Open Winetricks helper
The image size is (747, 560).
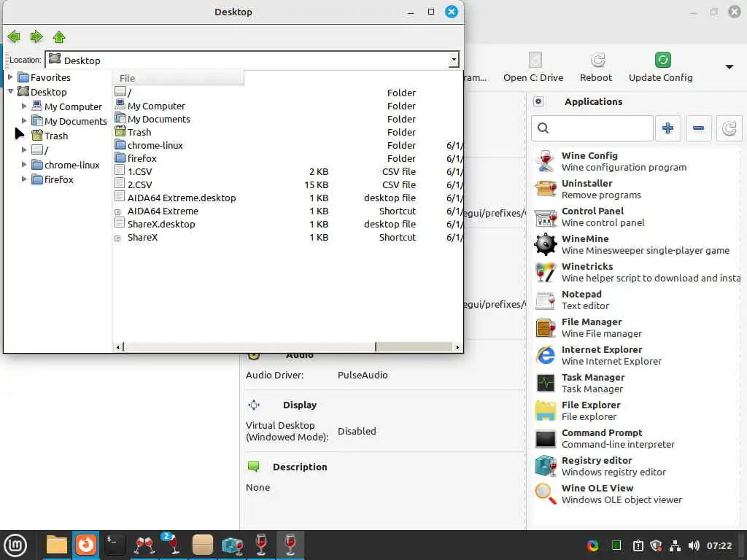pos(636,272)
